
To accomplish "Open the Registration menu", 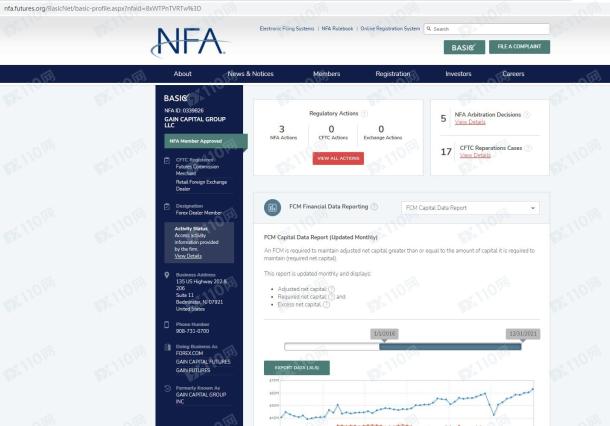I will (x=393, y=74).
